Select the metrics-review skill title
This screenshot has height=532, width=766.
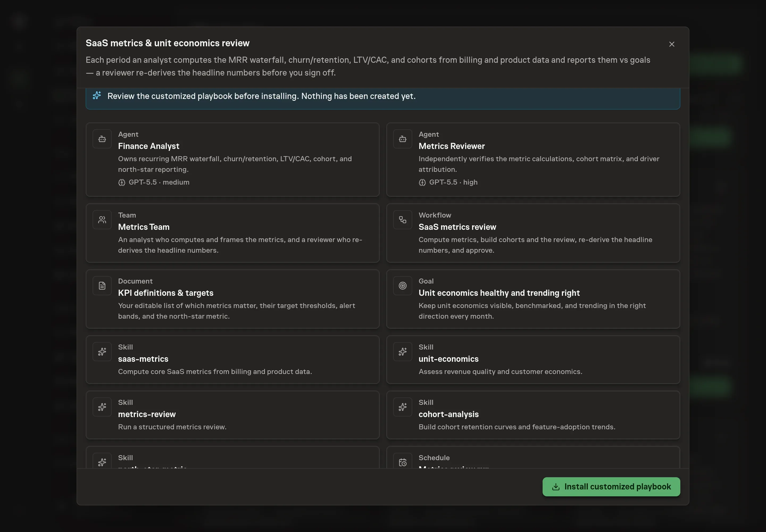(147, 414)
